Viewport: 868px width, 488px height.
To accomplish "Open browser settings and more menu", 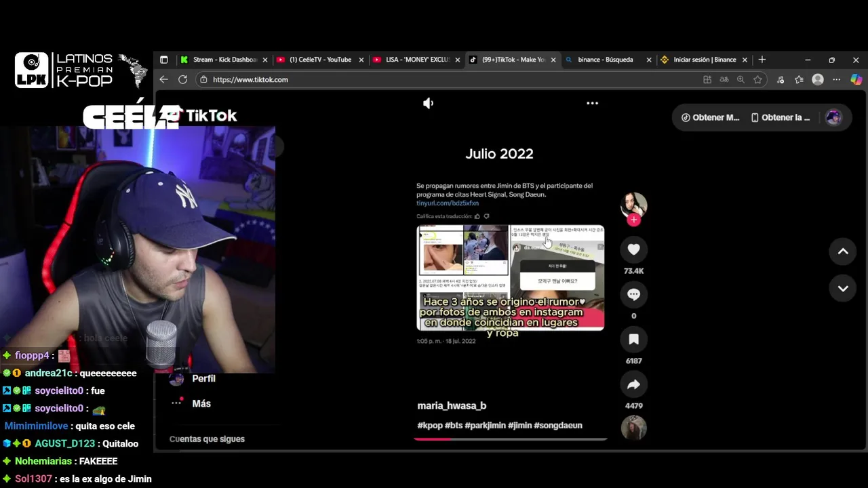I will pyautogui.click(x=837, y=79).
